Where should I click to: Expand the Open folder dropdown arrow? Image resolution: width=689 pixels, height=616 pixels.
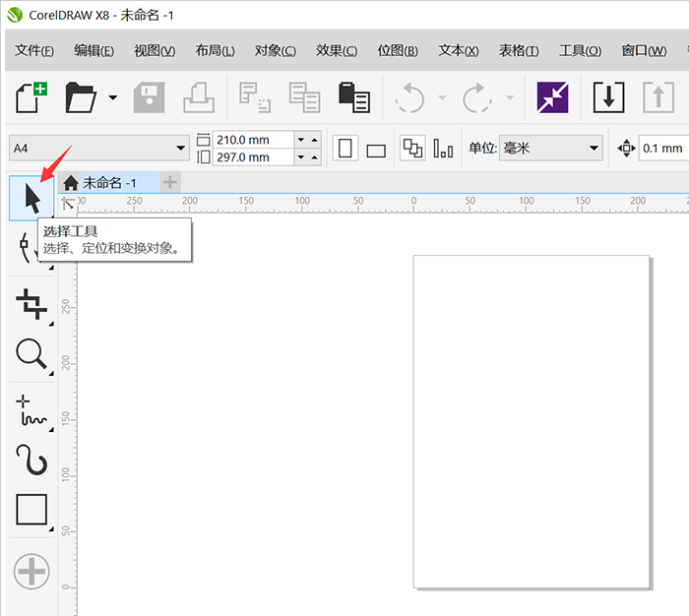[113, 97]
